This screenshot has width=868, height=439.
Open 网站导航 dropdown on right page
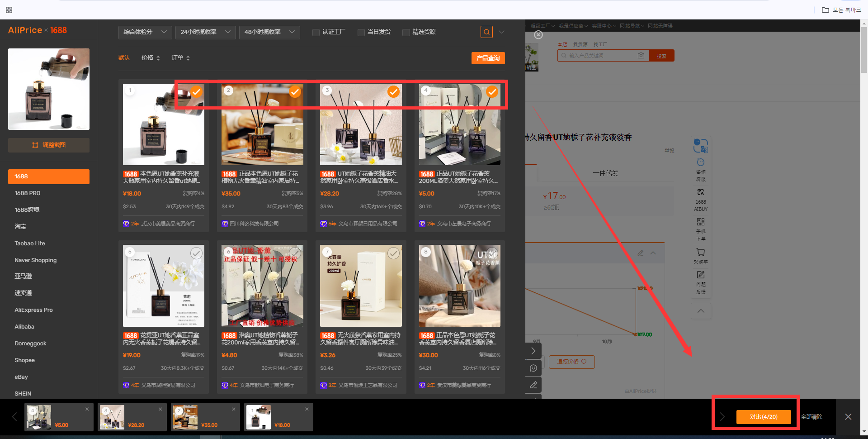pyautogui.click(x=632, y=26)
